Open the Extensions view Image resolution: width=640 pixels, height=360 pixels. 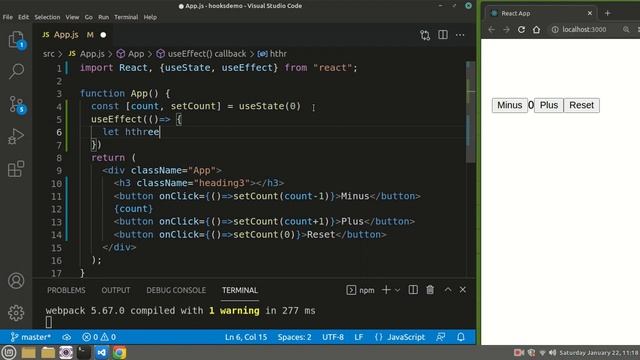[16, 169]
